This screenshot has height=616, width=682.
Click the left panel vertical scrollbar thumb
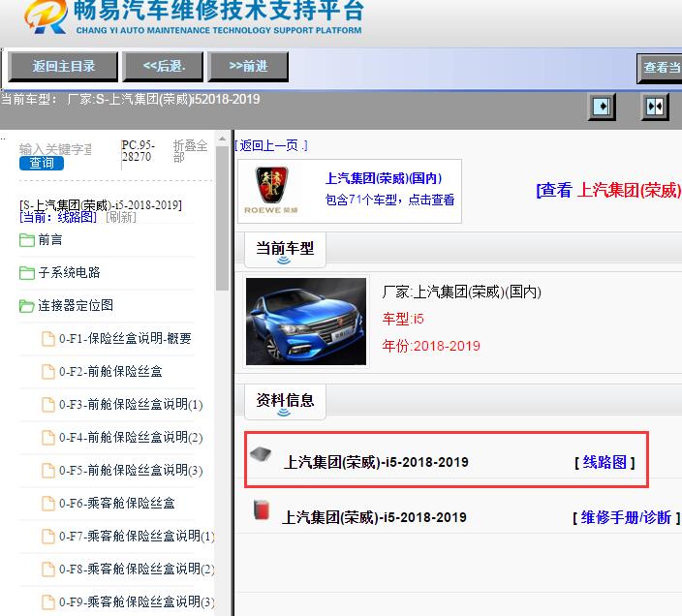tap(222, 218)
